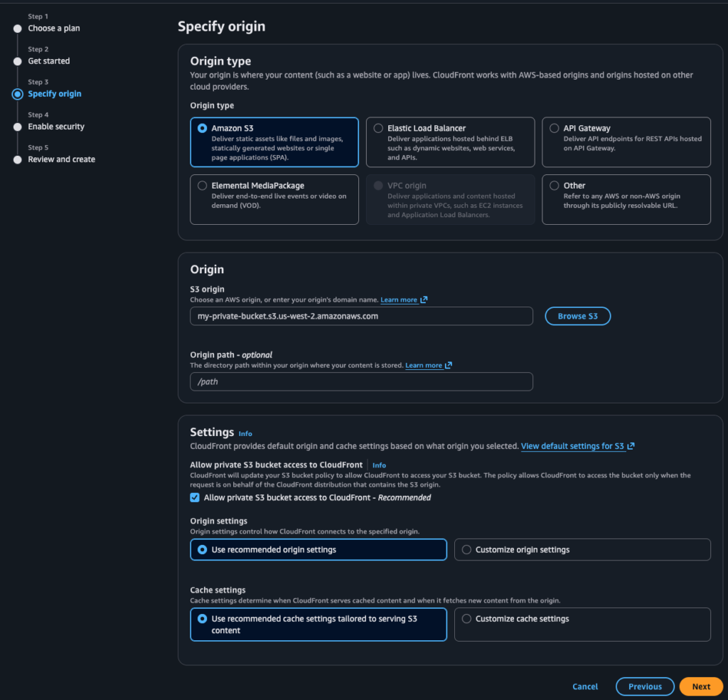Go to Step 1 Choose a plan
Viewport: 728px width, 700px height.
point(54,28)
